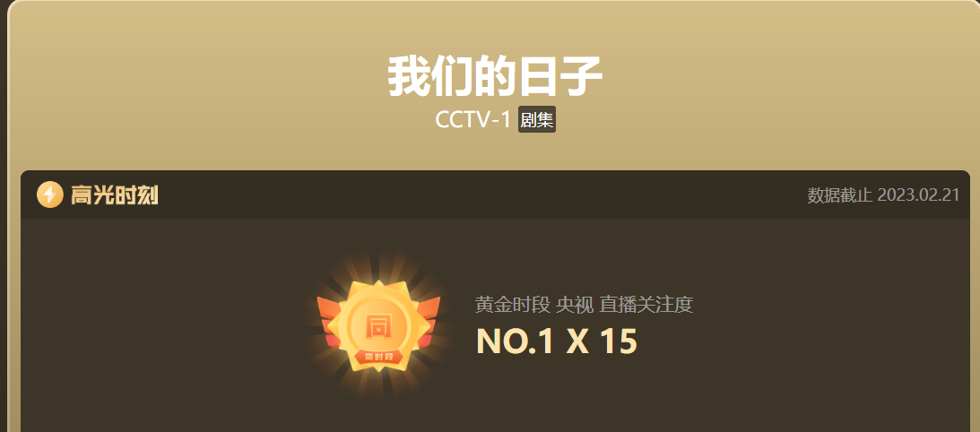Click the NO.1 ranking text

point(515,341)
